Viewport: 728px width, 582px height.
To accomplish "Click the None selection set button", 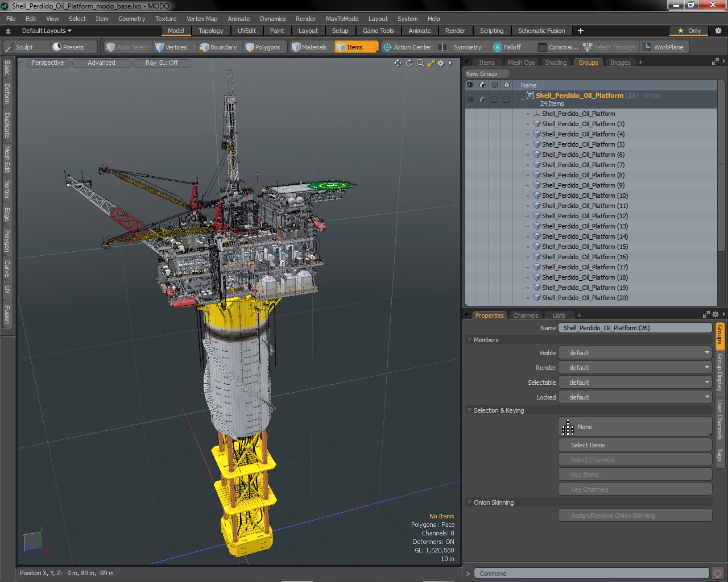I will click(x=635, y=427).
